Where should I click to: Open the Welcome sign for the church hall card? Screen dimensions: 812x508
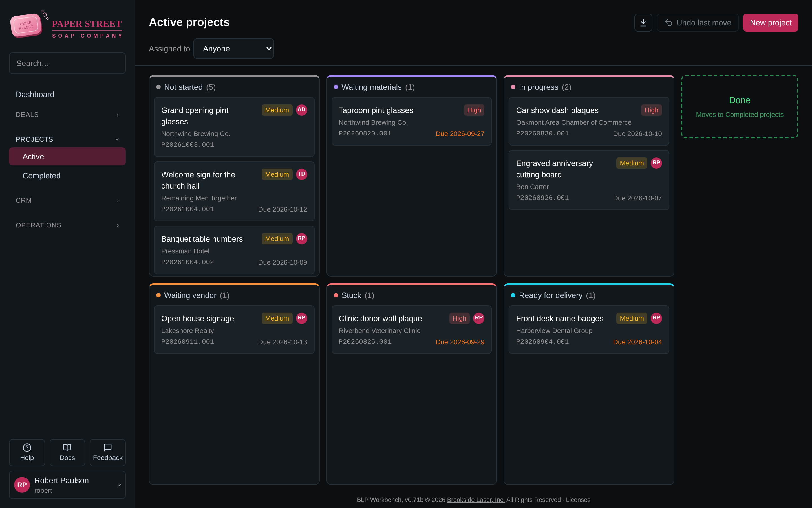pos(234,191)
